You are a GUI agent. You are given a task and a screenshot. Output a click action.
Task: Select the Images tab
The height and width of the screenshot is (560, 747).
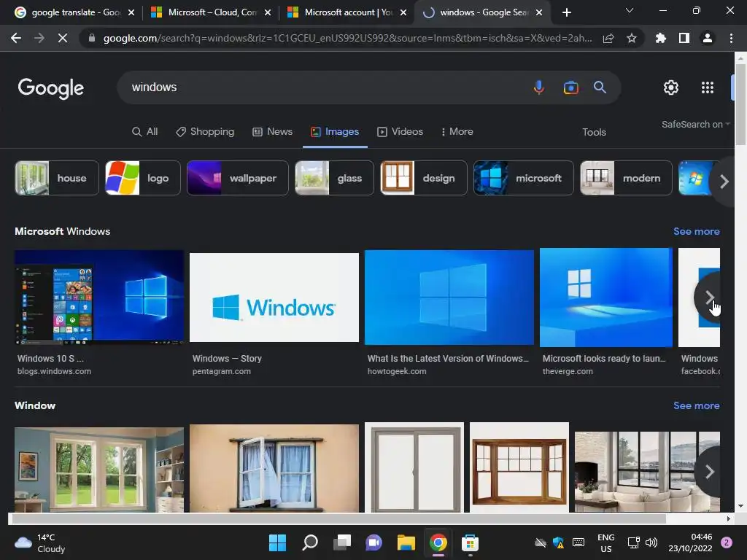tap(335, 132)
